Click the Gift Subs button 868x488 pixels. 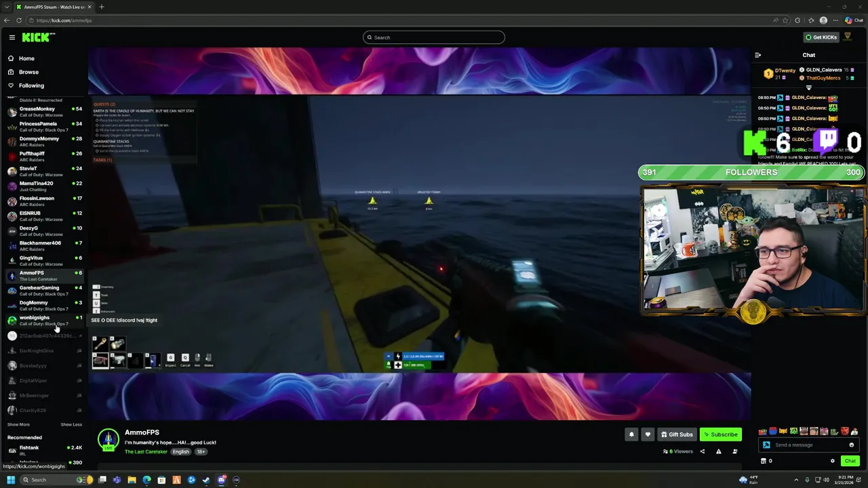coord(677,434)
